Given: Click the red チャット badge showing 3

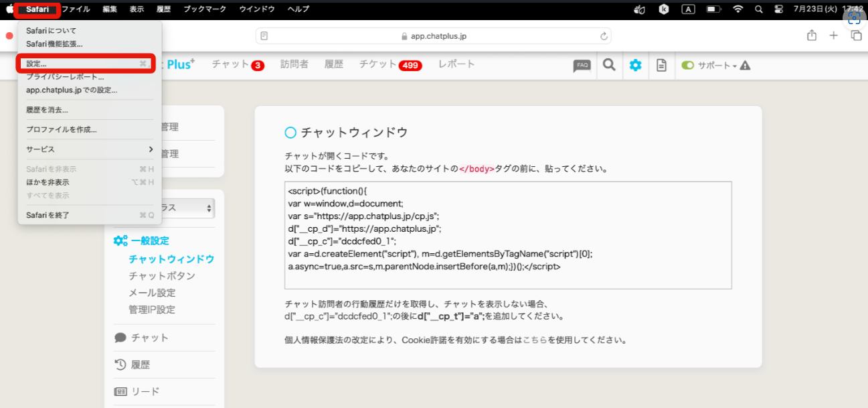Looking at the screenshot, I should click(x=258, y=66).
